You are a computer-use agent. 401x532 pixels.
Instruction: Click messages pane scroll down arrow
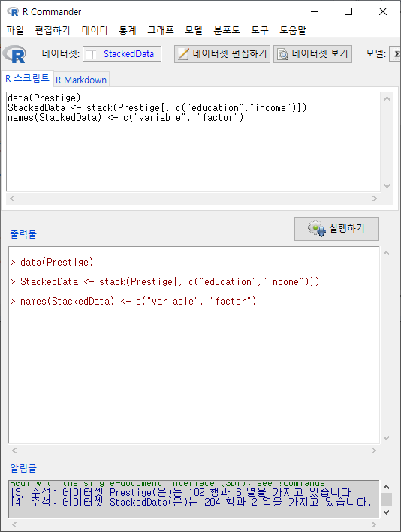pyautogui.click(x=387, y=512)
